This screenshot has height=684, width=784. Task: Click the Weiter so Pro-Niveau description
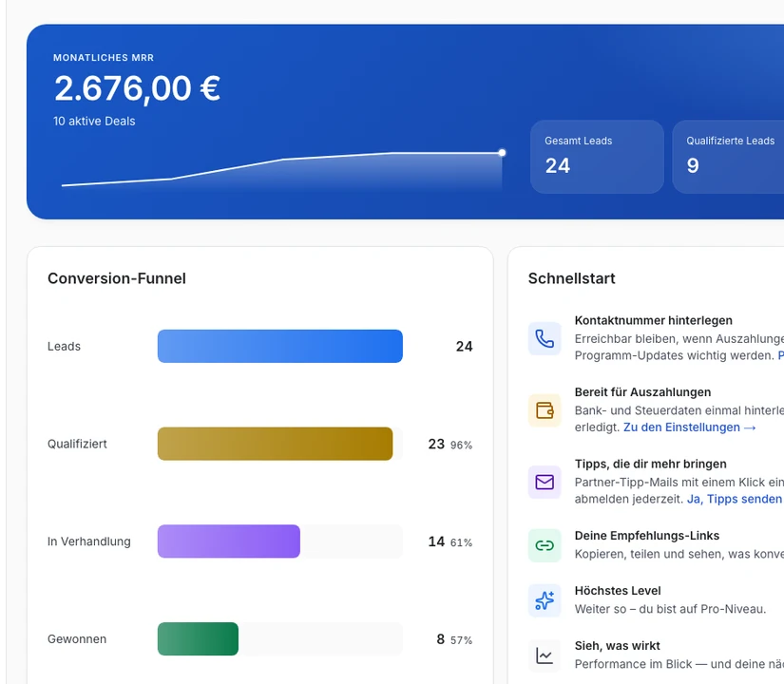coord(670,609)
